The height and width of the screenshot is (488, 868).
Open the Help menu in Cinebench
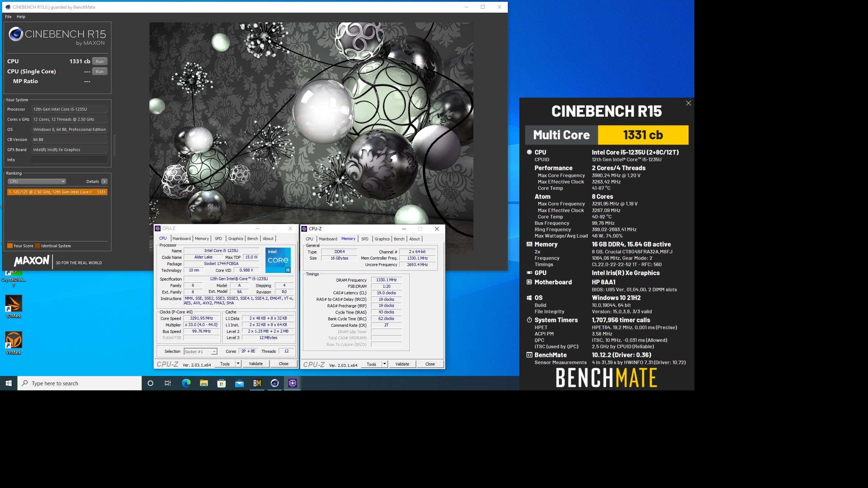(21, 17)
